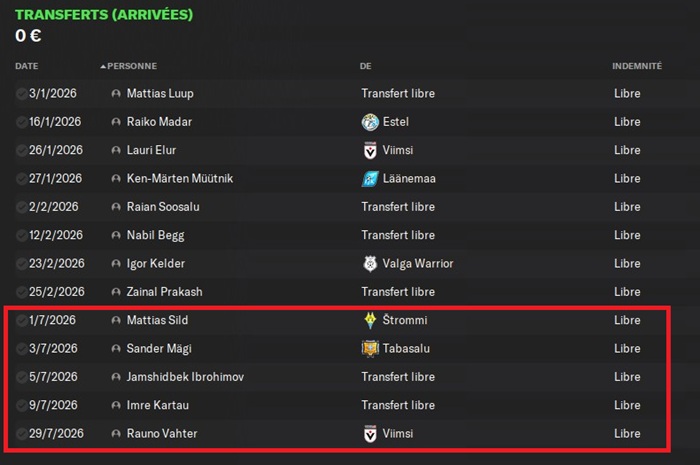
Task: Click the Štrommi club badge
Action: click(370, 321)
